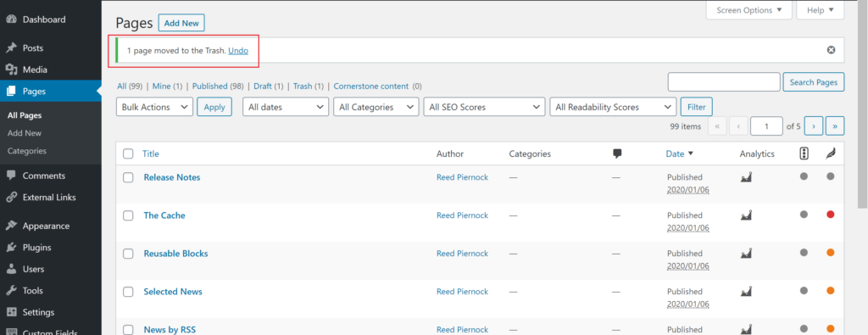This screenshot has width=868, height=335.
Task: Select Add New submenu item
Action: pos(25,133)
